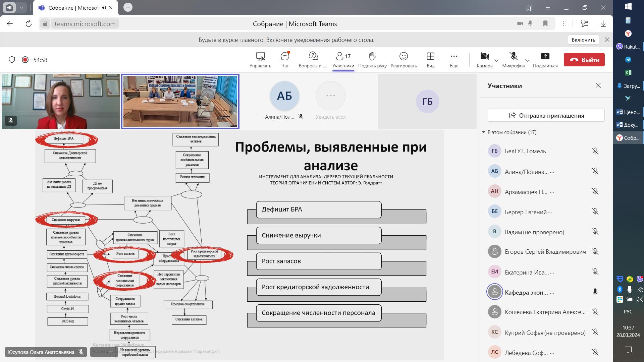Click mic icon for Кошелева Екатерина
644x362 pixels.
(595, 312)
